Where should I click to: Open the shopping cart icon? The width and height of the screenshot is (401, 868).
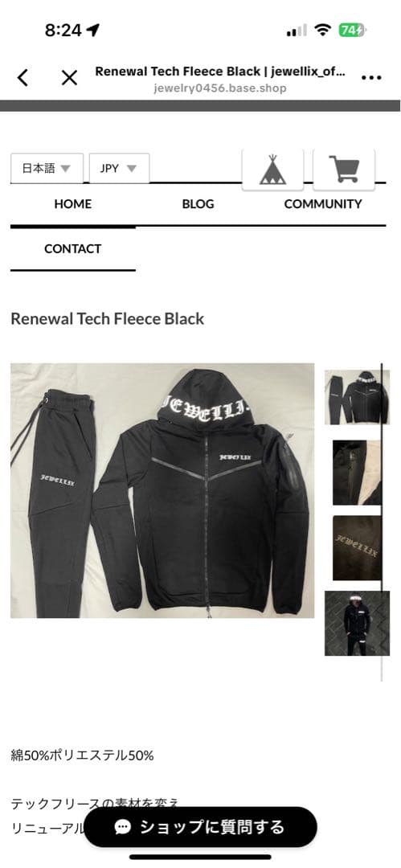(344, 170)
